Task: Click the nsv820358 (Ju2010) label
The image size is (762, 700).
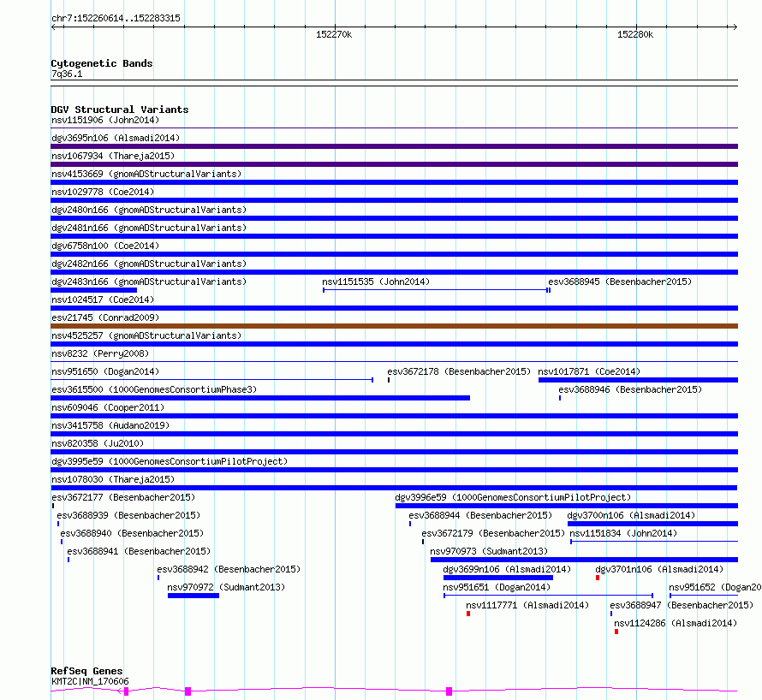Action: pyautogui.click(x=98, y=443)
